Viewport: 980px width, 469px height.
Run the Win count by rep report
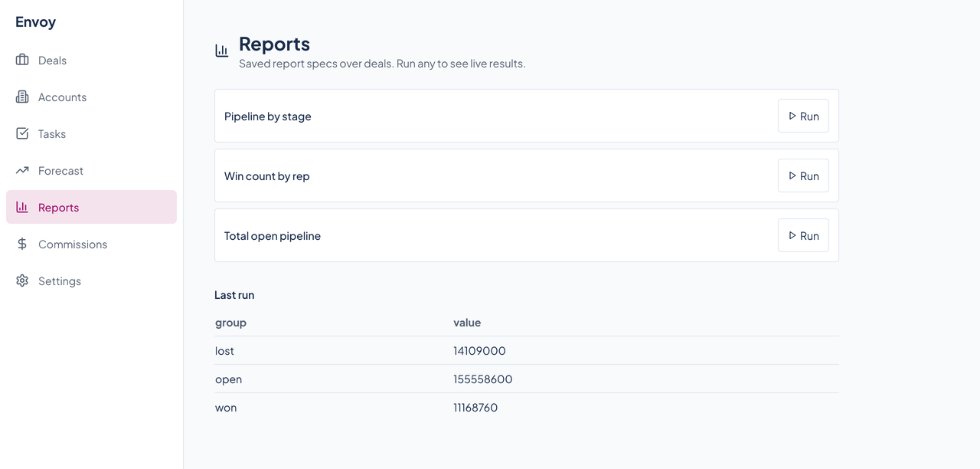click(803, 176)
